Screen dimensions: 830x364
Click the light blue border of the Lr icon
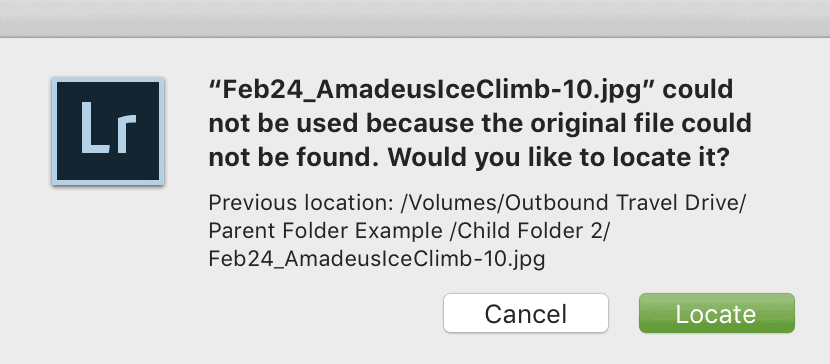[x=108, y=80]
